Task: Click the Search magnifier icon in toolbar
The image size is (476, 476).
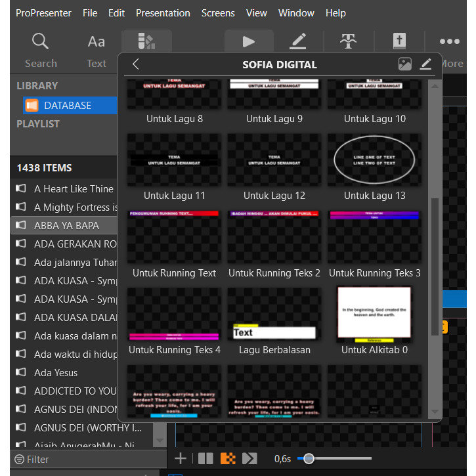Action: pos(41,42)
